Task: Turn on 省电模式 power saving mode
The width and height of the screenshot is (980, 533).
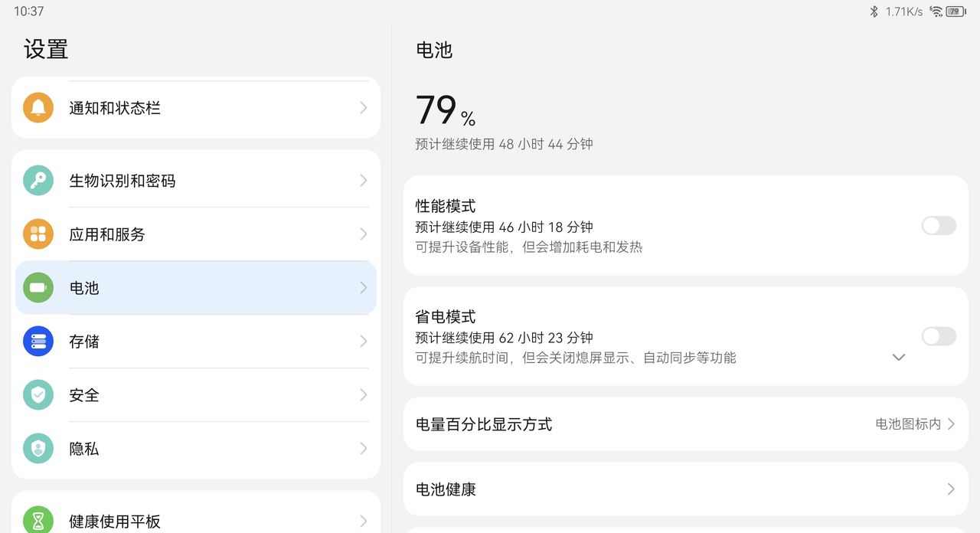Action: coord(939,337)
